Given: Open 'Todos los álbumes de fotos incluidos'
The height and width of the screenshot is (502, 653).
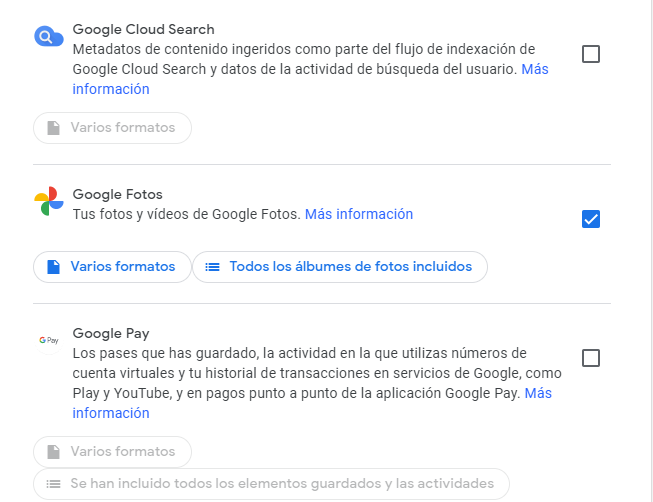Looking at the screenshot, I should coord(340,267).
